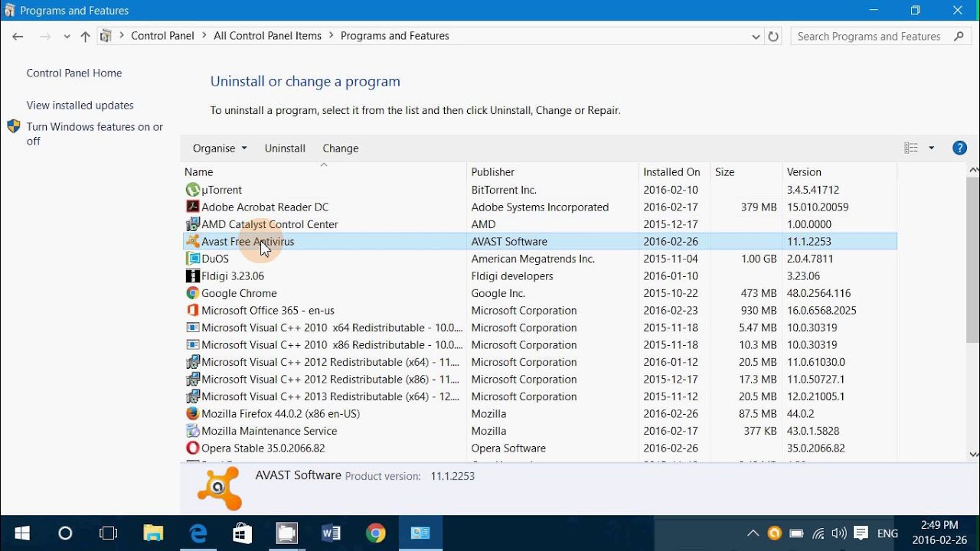The image size is (980, 551).
Task: Open Task View on the taskbar
Action: point(109,533)
